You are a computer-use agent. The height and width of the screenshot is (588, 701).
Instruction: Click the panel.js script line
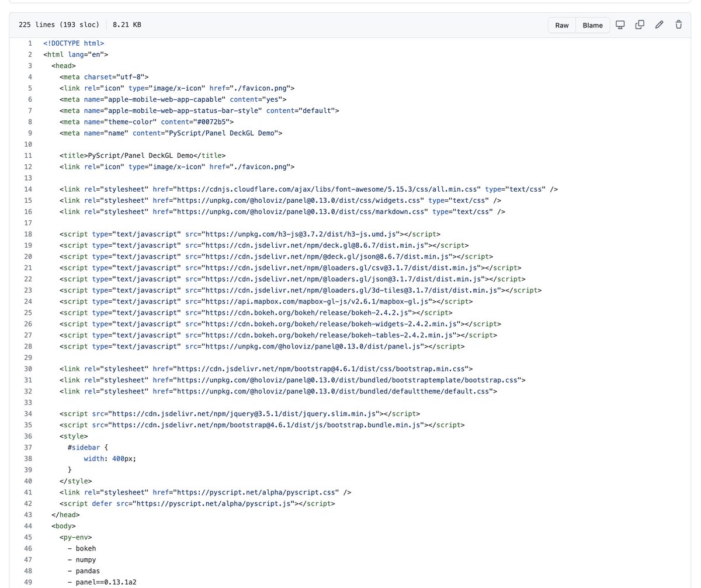coord(262,346)
